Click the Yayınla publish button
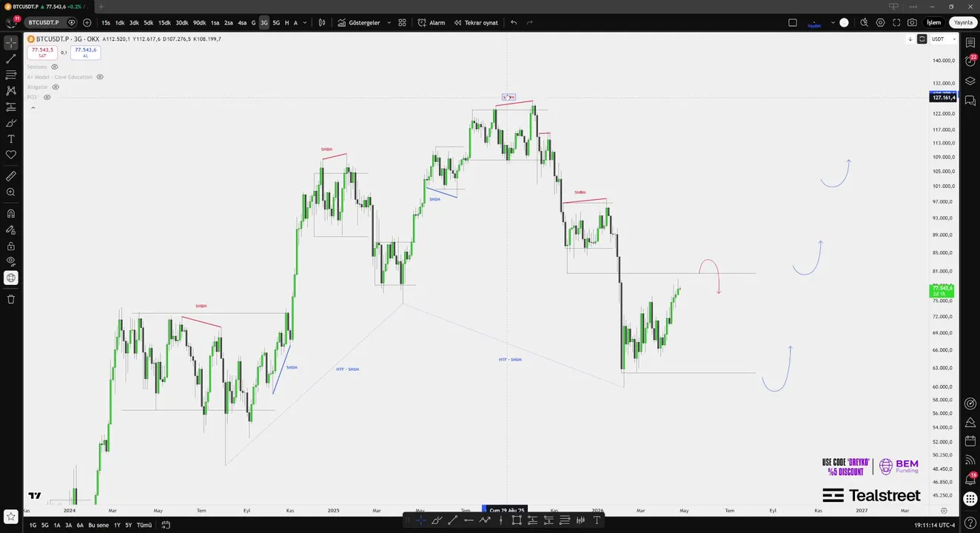This screenshot has height=533, width=980. coord(963,22)
